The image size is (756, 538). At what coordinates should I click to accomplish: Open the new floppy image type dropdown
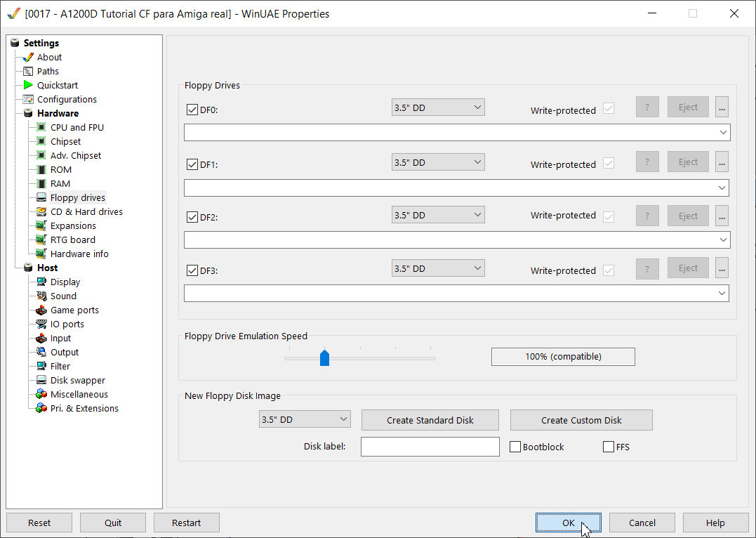click(305, 419)
